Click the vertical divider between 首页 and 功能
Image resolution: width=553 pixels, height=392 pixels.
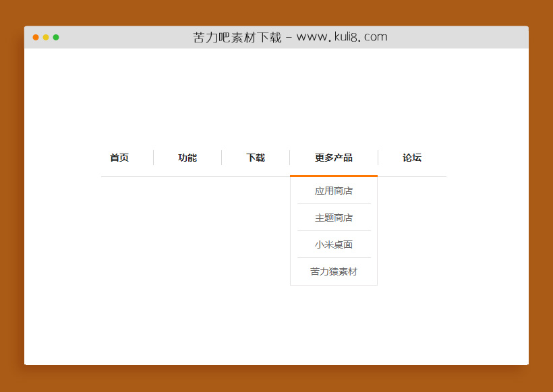pyautogui.click(x=153, y=158)
